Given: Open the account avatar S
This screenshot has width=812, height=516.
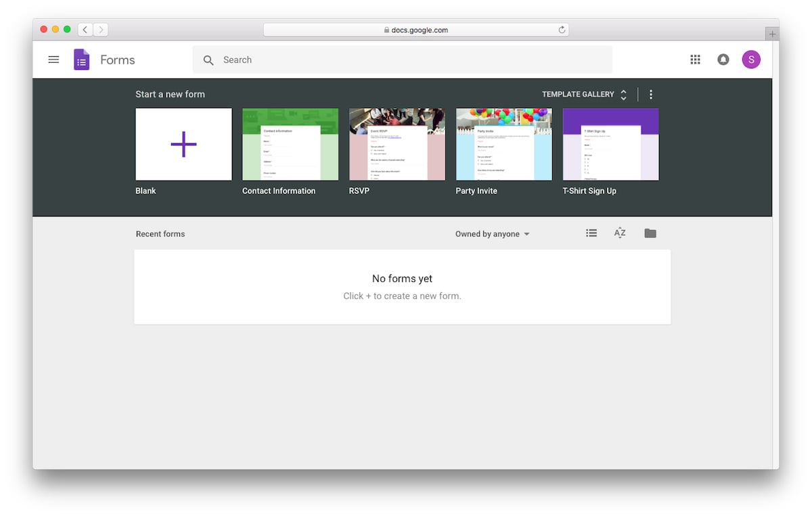Looking at the screenshot, I should pos(751,60).
